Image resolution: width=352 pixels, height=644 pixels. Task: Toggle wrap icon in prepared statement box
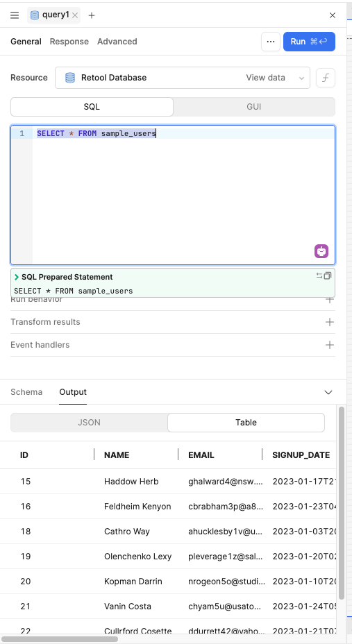coord(319,276)
